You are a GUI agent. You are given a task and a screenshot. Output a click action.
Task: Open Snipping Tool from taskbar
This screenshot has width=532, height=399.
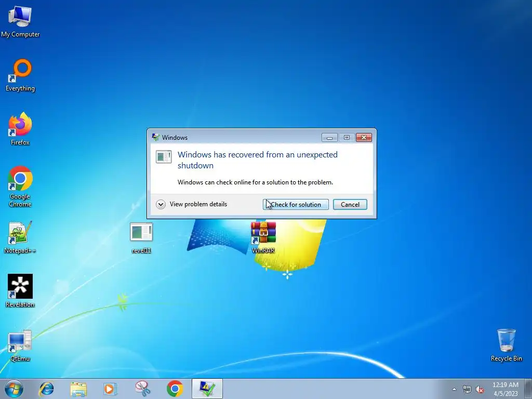pos(142,389)
